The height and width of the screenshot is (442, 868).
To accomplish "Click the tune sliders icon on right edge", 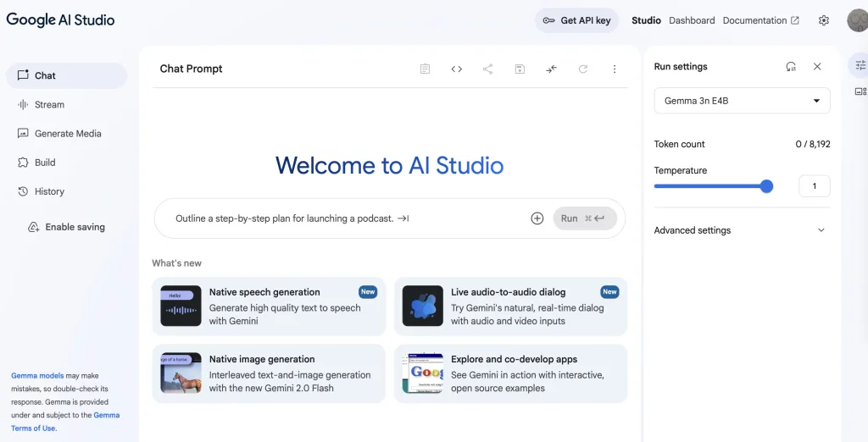I will coord(860,65).
